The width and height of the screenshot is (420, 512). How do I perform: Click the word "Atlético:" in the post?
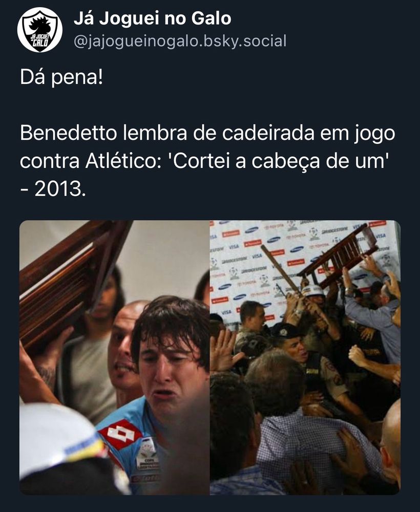123,161
